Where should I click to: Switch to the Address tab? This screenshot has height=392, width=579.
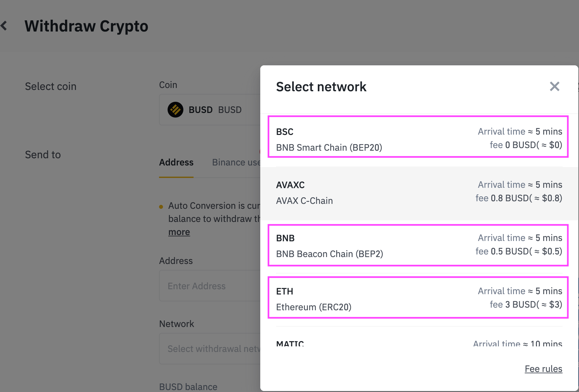click(x=176, y=163)
